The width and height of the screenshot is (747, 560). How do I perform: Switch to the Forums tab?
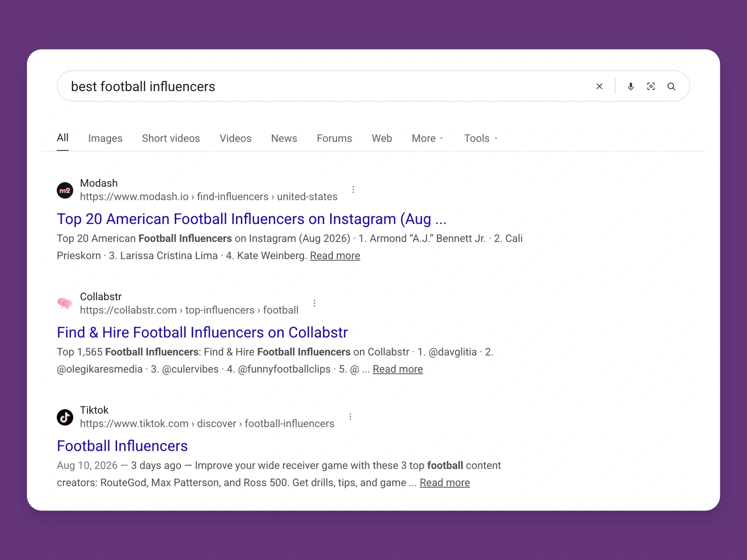(334, 139)
